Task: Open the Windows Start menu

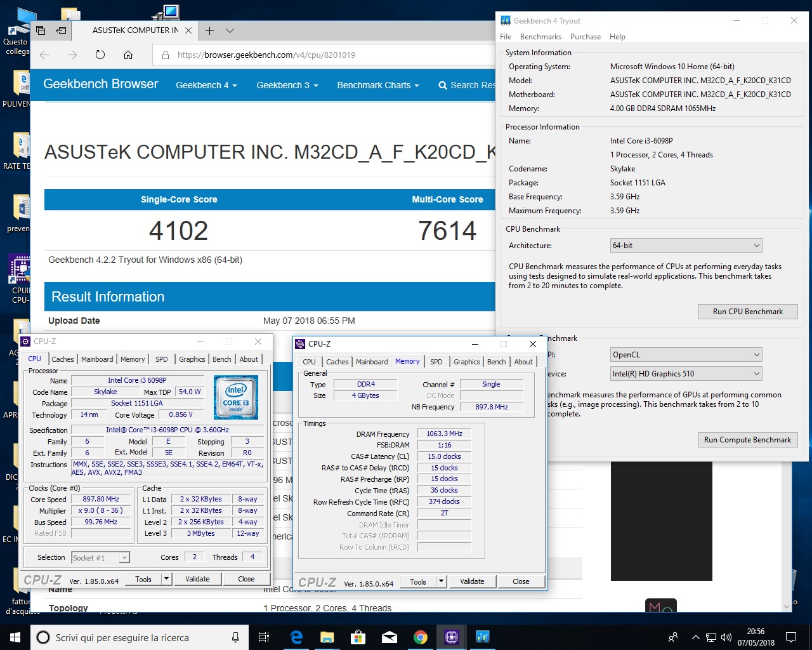Action: point(15,637)
